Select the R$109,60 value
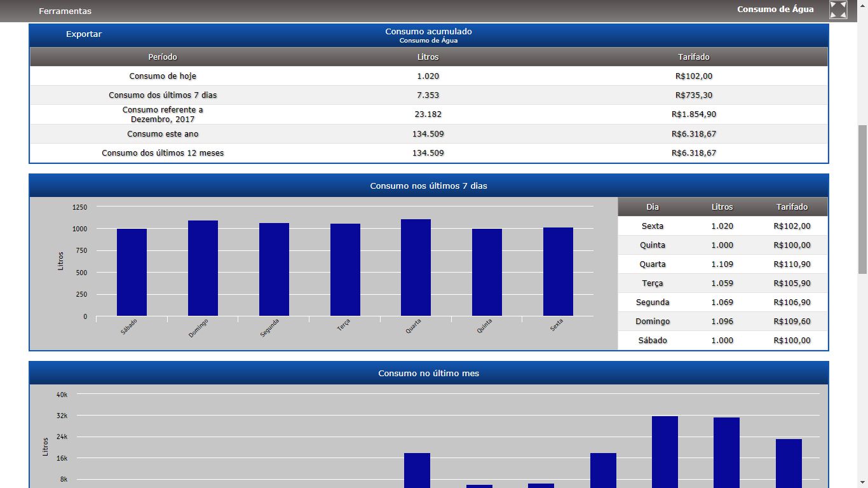Screen dimensions: 868x488 point(792,322)
